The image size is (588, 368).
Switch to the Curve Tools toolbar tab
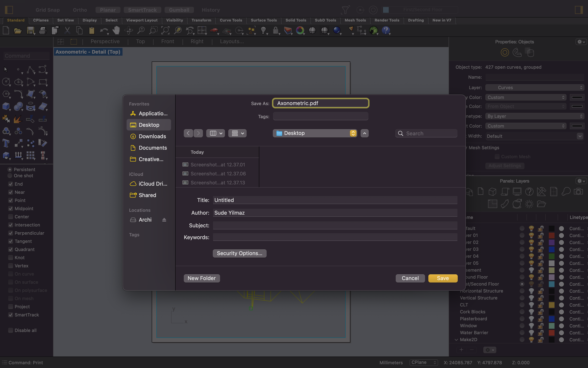point(231,20)
